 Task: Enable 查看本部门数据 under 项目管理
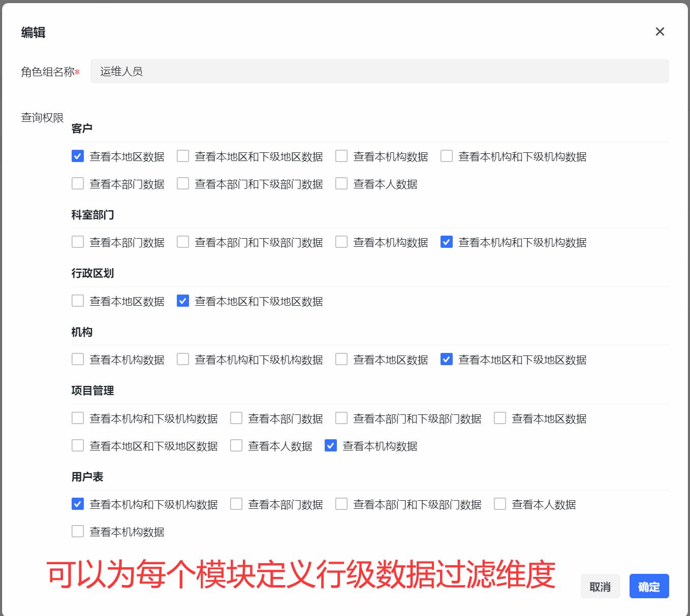[x=236, y=418]
